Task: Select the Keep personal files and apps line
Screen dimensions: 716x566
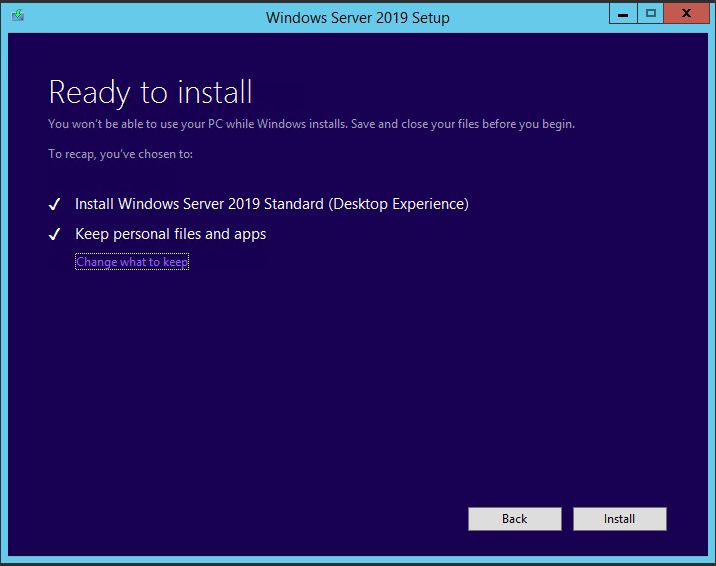Action: click(x=170, y=234)
